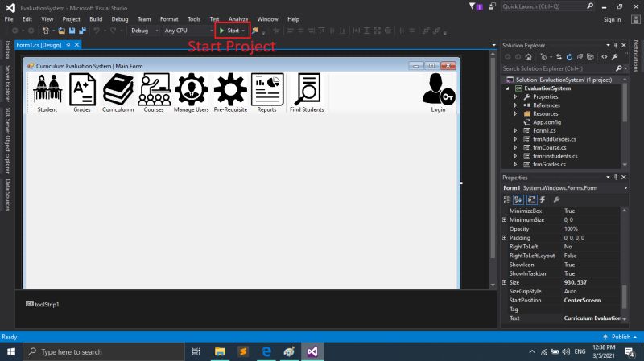This screenshot has height=361, width=644.
Task: Select frmAddGrades.cs in Solution Explorer
Action: click(x=554, y=139)
